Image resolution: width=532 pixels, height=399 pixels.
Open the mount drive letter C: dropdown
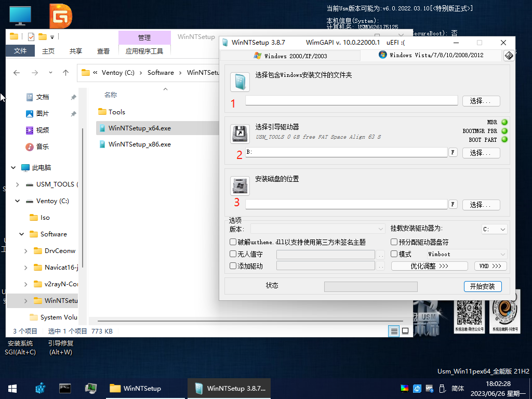[x=494, y=229]
